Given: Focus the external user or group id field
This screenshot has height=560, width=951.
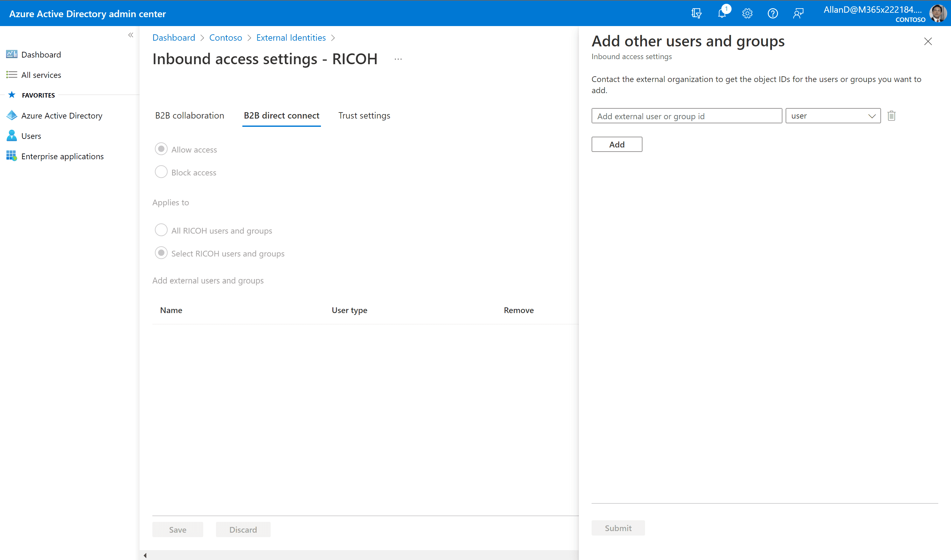Looking at the screenshot, I should click(686, 116).
